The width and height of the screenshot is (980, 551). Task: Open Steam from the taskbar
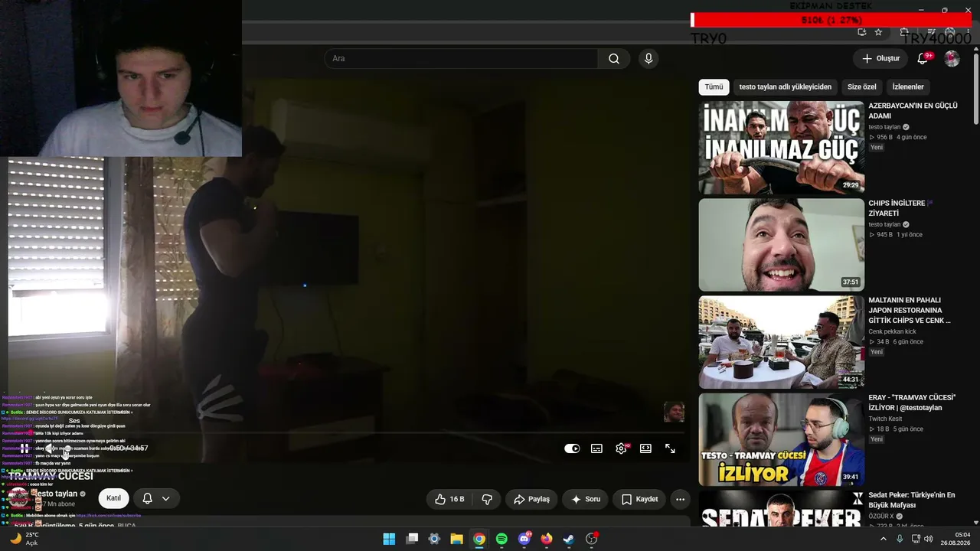point(569,539)
